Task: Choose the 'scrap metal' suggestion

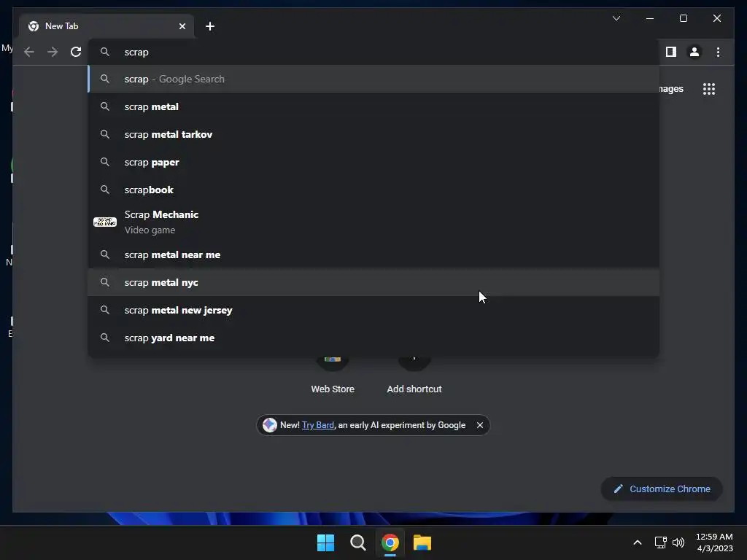Action: pos(374,106)
